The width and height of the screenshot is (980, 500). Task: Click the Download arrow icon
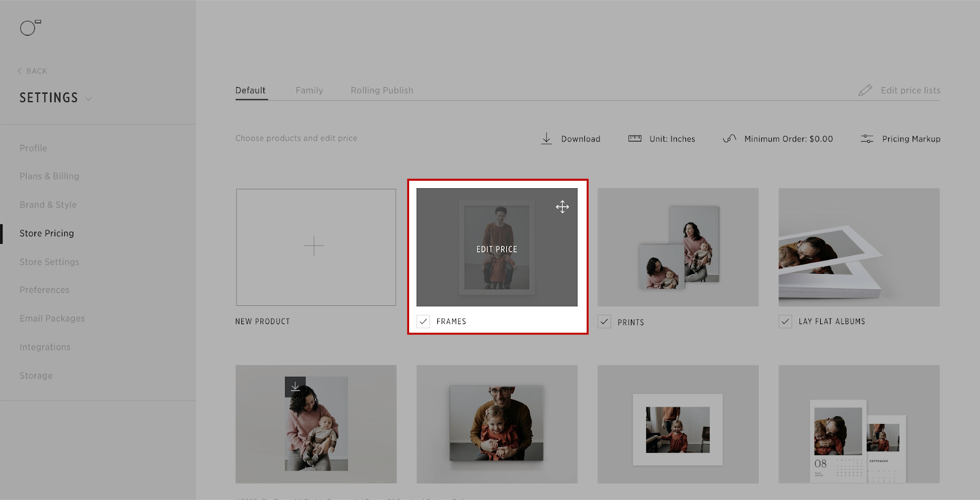[546, 138]
